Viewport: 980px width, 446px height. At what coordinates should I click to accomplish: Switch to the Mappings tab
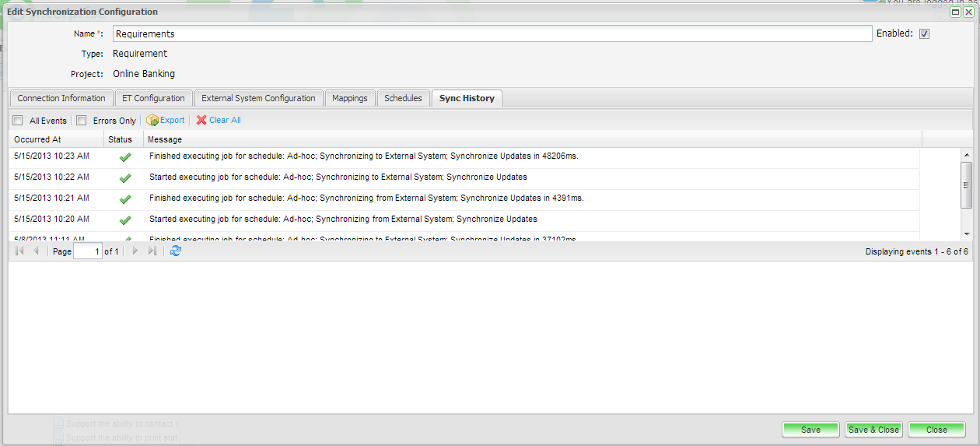349,98
